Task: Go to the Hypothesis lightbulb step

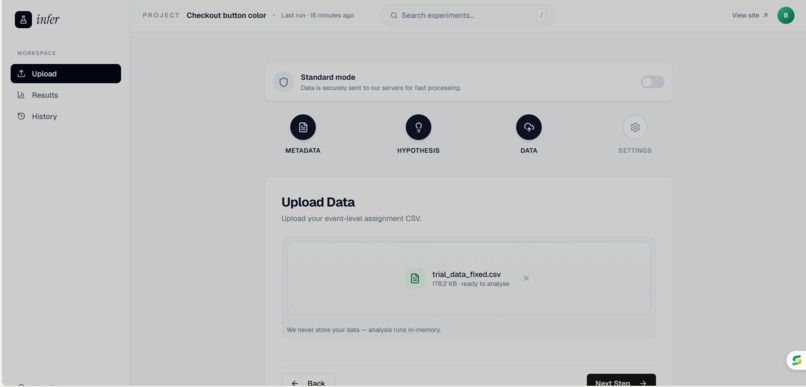Action: [418, 127]
